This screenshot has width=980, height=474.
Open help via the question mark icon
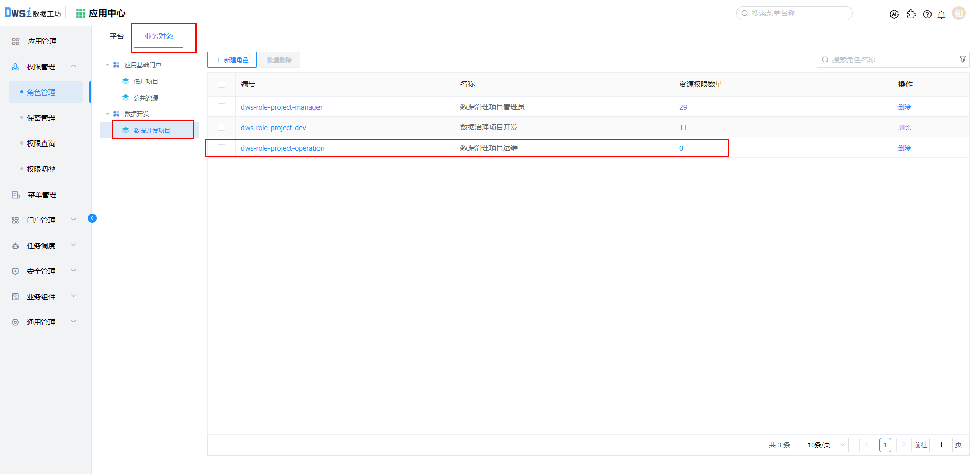[927, 14]
